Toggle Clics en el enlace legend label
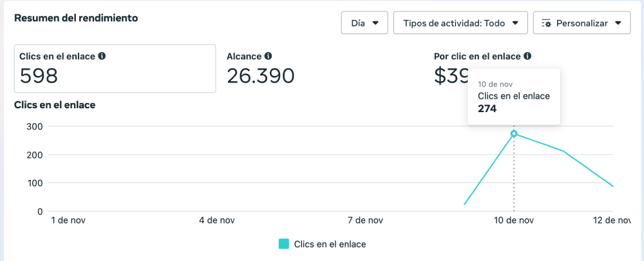 (x=330, y=244)
